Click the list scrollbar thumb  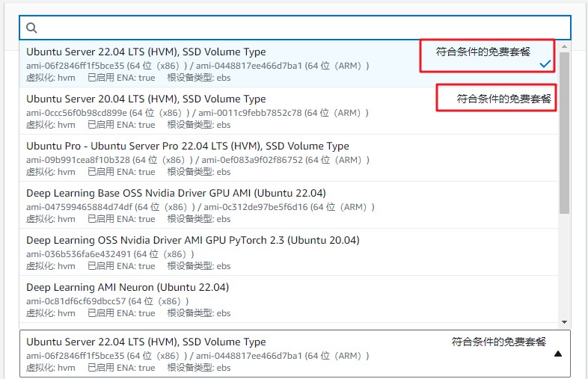tap(564, 133)
